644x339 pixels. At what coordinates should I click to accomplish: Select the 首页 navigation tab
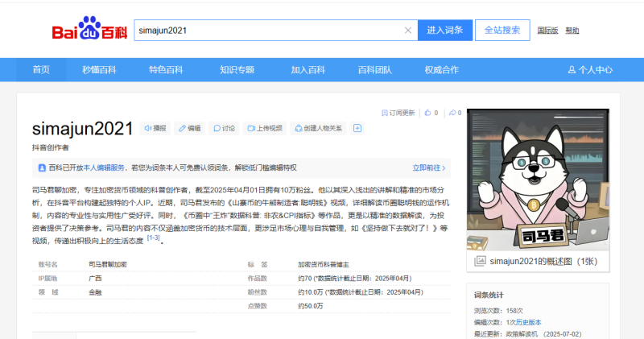tap(41, 70)
